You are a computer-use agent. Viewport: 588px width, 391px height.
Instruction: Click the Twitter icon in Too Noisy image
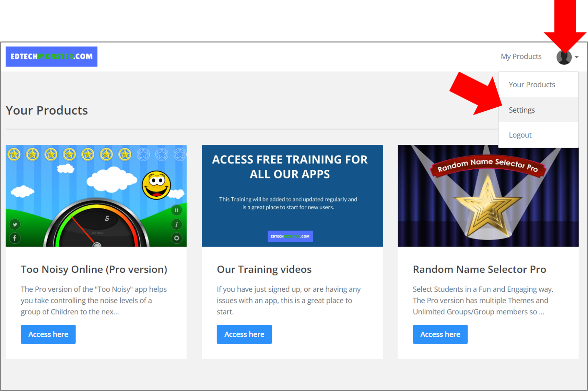tap(15, 224)
